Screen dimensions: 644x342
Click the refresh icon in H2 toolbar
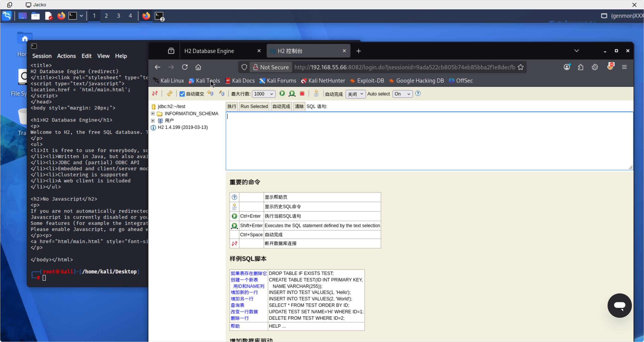170,94
